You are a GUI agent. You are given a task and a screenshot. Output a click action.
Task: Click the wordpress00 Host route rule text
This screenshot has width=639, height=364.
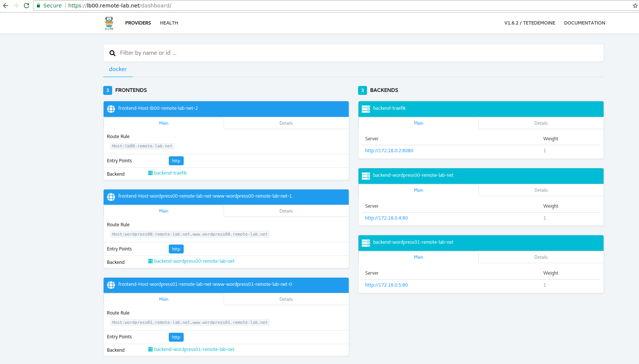click(x=190, y=234)
